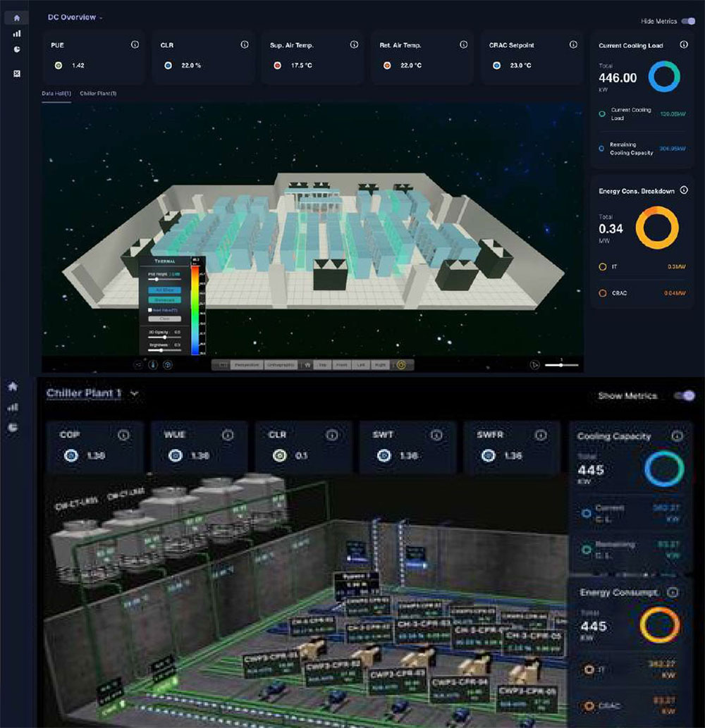Switch to the Chiller Plant(1) tab
The image size is (705, 728).
(98, 93)
